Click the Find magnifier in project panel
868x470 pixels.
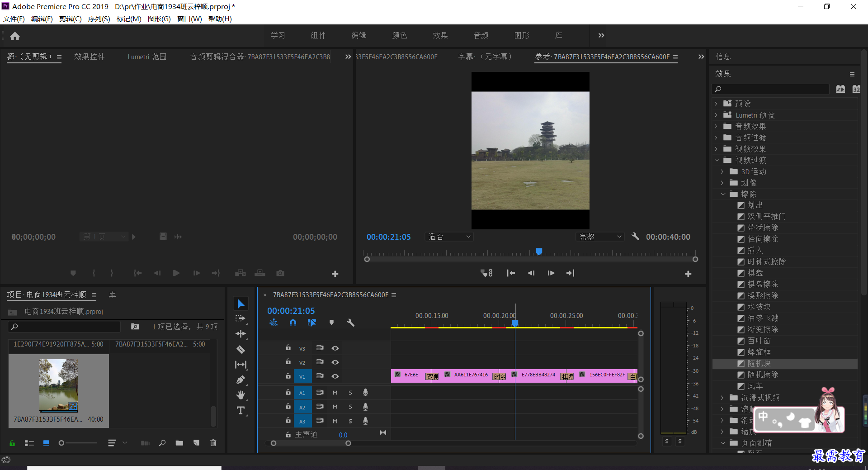(x=162, y=443)
